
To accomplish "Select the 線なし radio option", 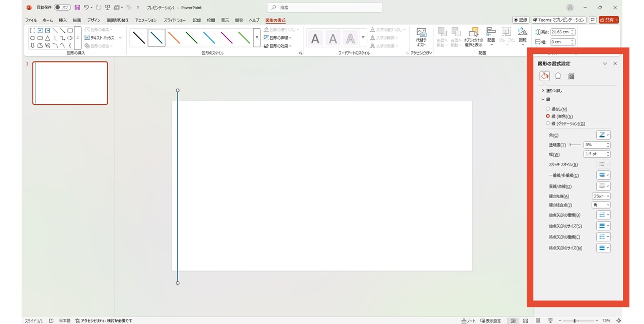I will (x=557, y=109).
